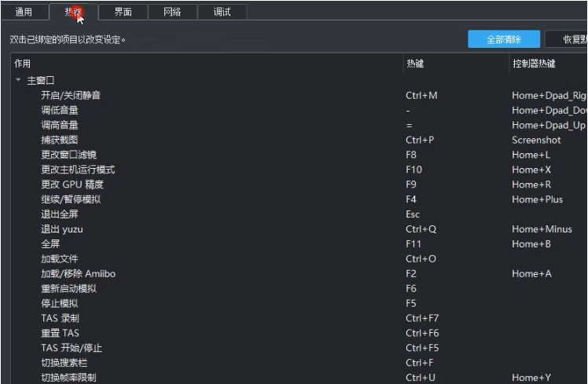Click Home+Y controller hotkey for 切换帧率限制

(531, 378)
